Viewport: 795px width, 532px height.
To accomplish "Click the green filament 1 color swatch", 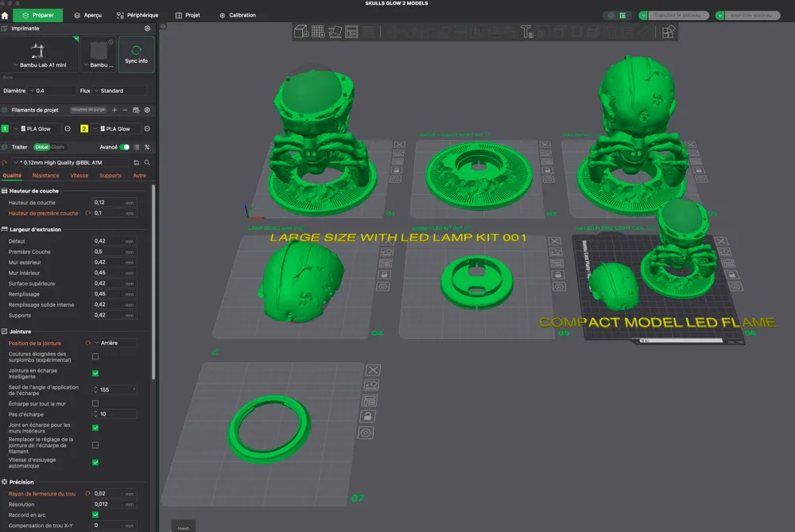I will (5, 129).
